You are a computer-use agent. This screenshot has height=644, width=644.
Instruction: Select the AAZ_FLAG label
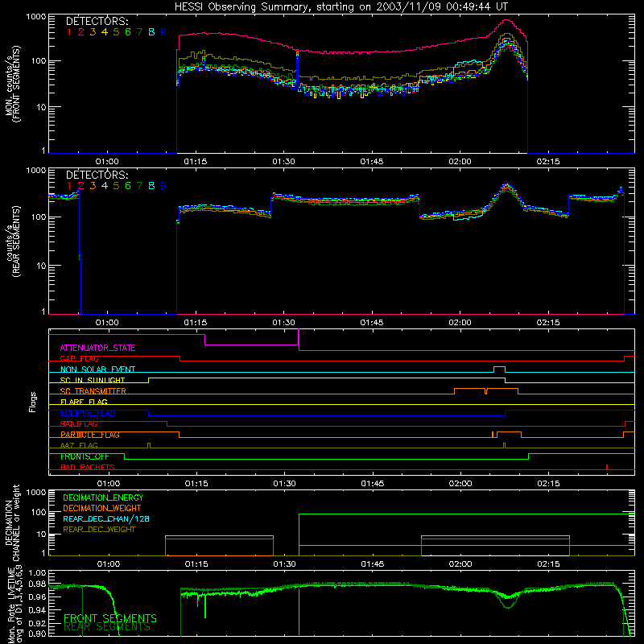click(x=79, y=446)
